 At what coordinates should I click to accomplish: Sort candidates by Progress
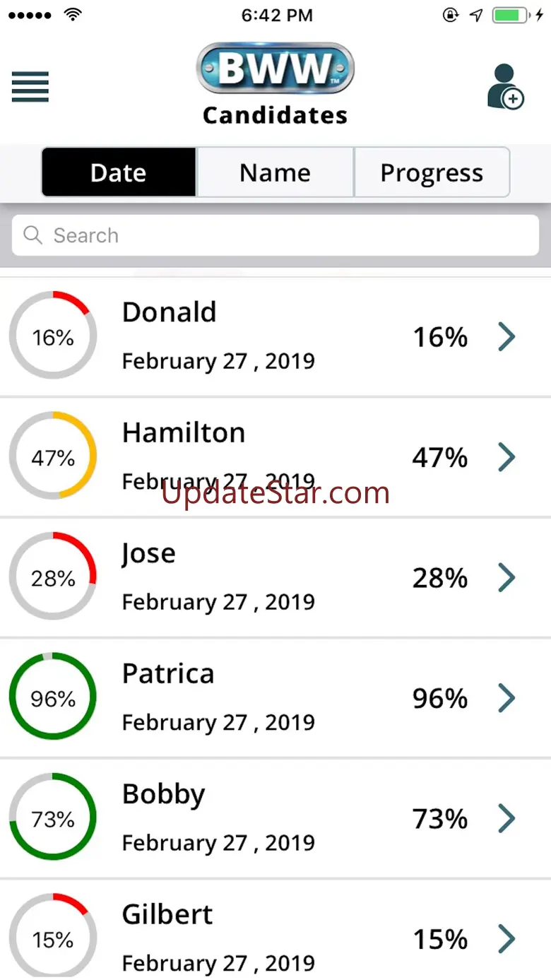[x=432, y=172]
